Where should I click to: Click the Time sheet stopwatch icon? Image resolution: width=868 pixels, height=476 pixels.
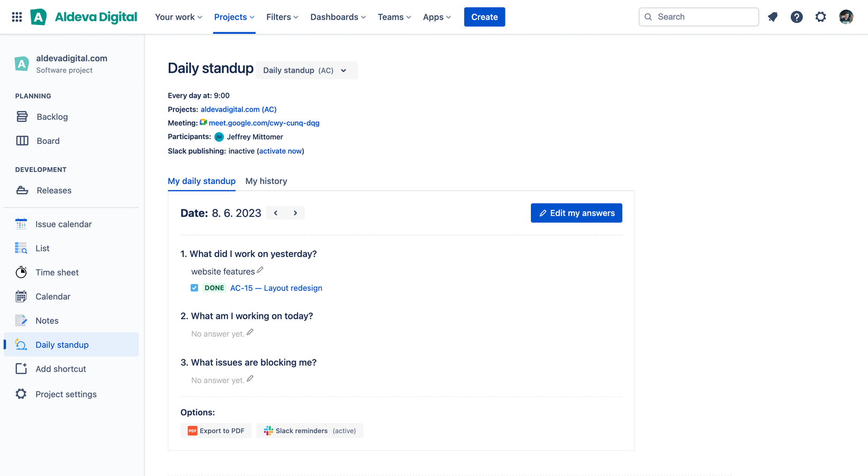coord(21,272)
